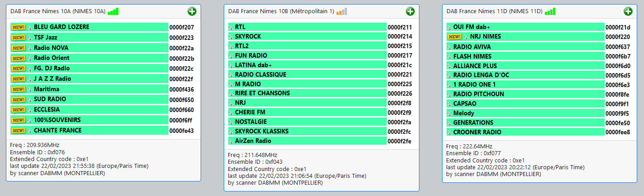Open the 100%SOUVENIRS station entry
Image resolution: width=644 pixels, height=196 pixels.
pyautogui.click(x=89, y=120)
